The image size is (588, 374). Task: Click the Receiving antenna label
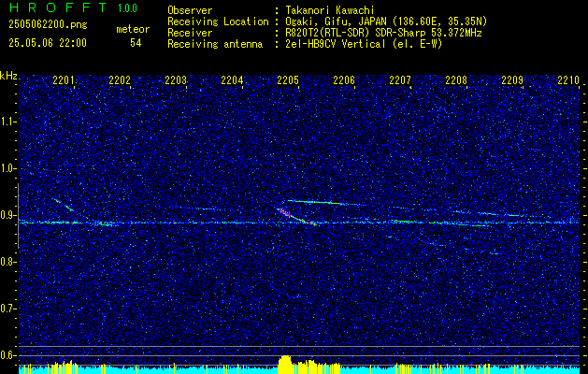point(215,44)
